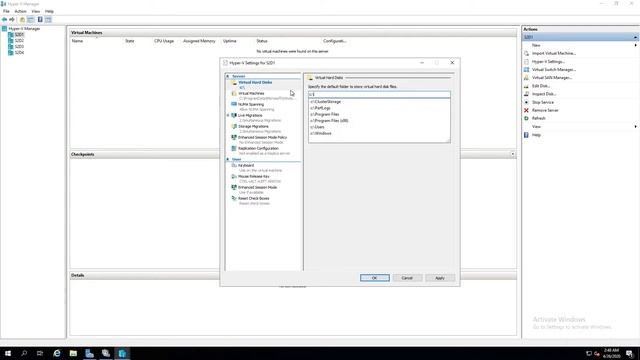Sort by CPU Usage column header
The width and height of the screenshot is (640, 360).
tap(164, 41)
